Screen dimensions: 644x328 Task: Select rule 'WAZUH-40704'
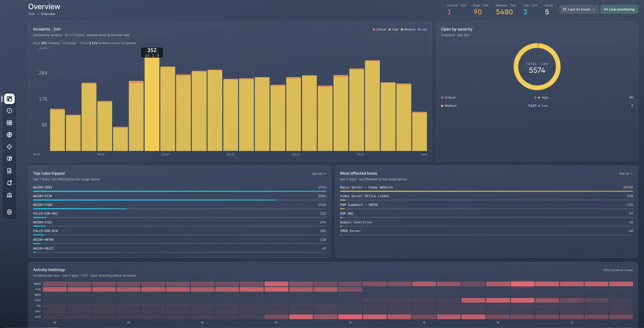44,240
